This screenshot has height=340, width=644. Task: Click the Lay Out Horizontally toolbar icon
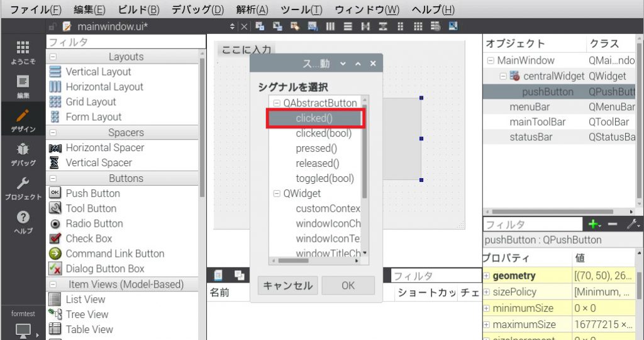pos(330,26)
